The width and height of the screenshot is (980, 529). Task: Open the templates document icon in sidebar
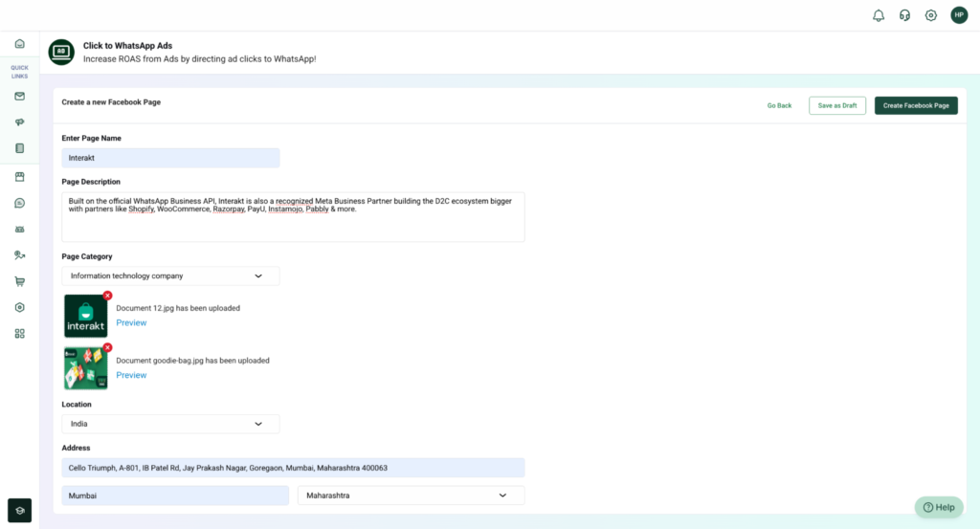click(19, 148)
